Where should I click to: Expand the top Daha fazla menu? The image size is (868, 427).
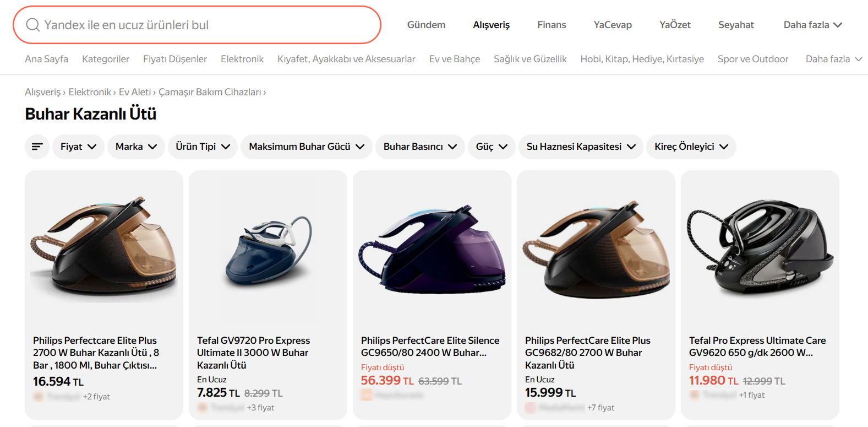click(x=812, y=25)
